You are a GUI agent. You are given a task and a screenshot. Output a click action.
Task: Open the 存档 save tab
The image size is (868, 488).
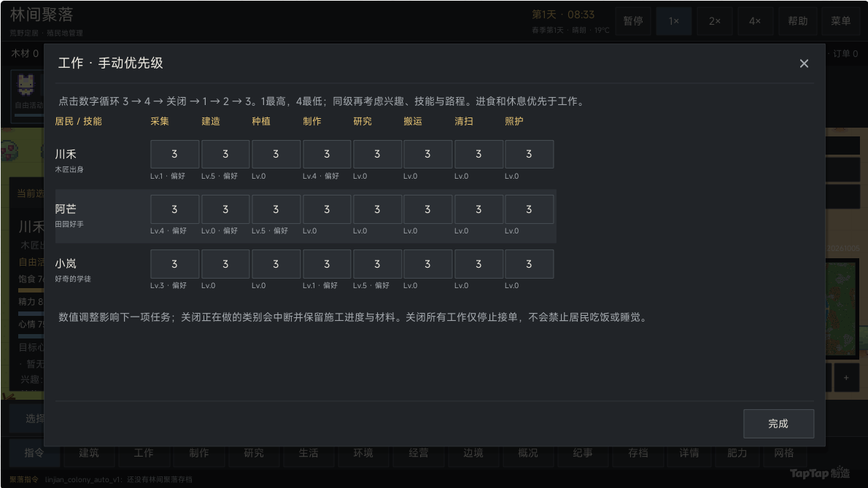pos(638,453)
